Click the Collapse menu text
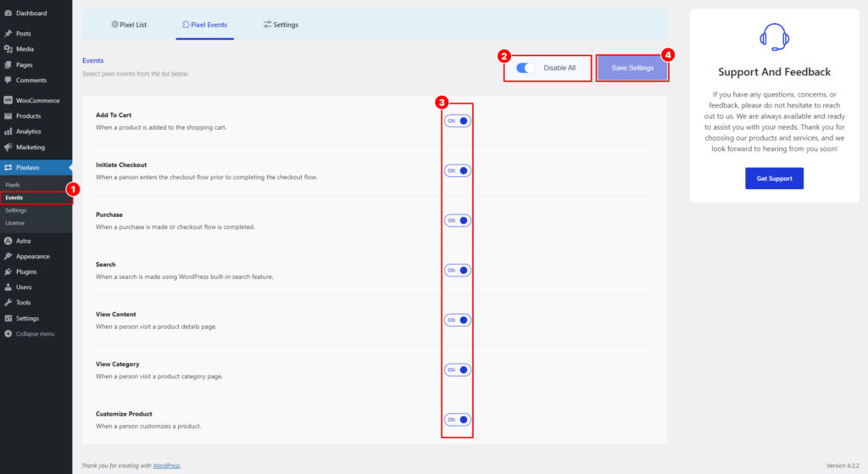 36,334
